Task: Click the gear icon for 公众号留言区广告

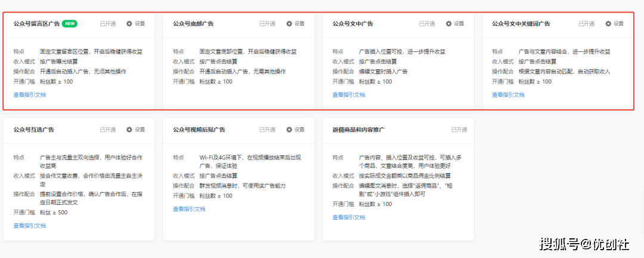Action: coord(129,24)
